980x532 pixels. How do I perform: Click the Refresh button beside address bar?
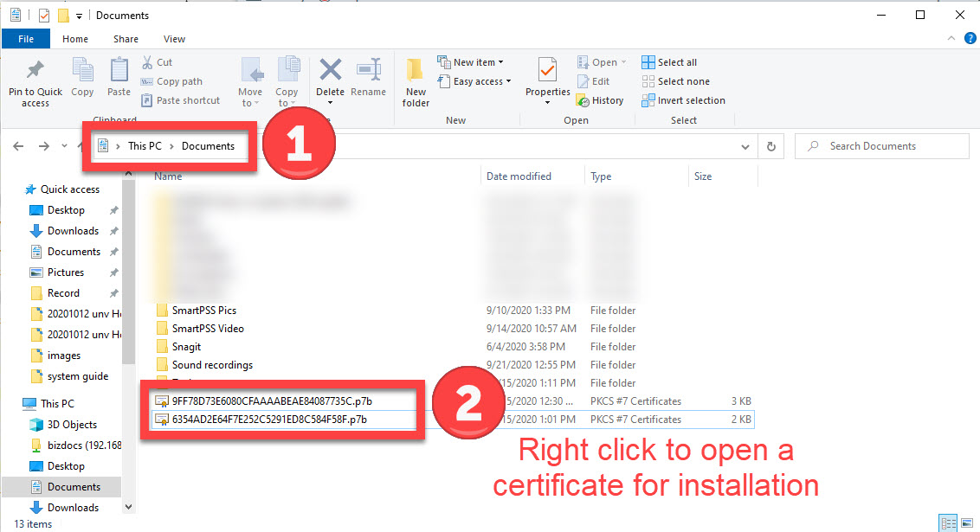(771, 146)
